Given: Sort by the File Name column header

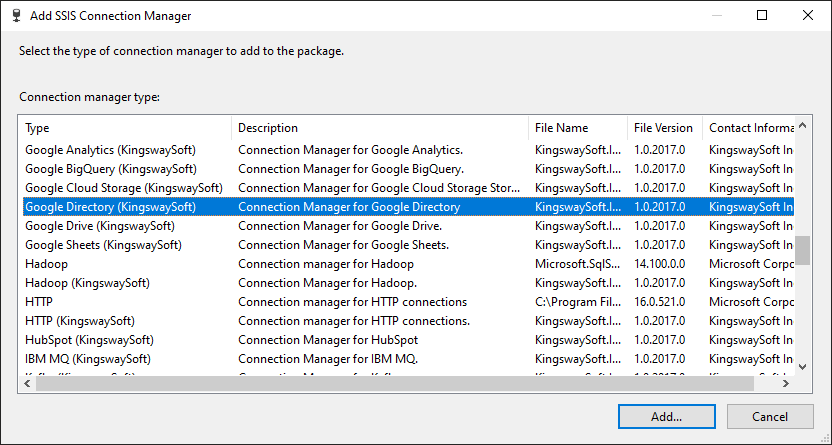Looking at the screenshot, I should click(578, 128).
